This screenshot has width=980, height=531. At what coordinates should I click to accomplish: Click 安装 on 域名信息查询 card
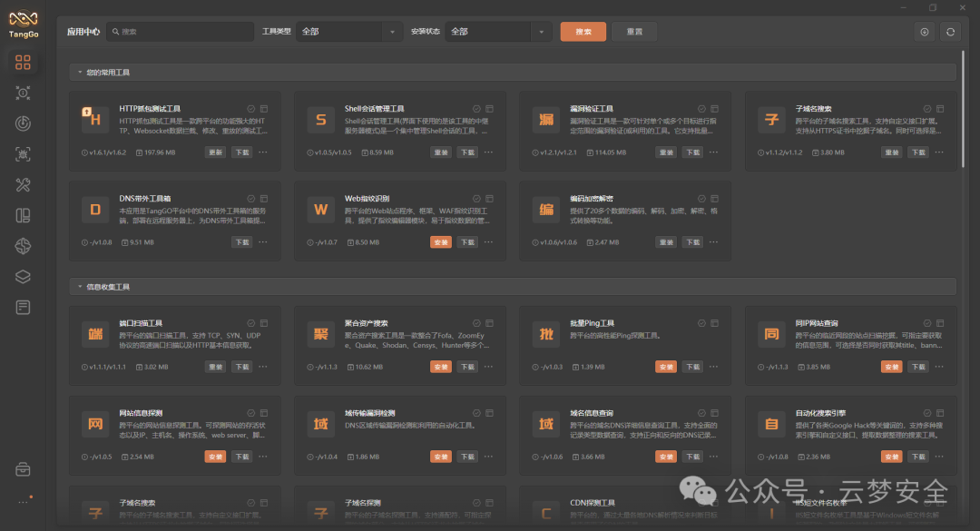click(666, 457)
